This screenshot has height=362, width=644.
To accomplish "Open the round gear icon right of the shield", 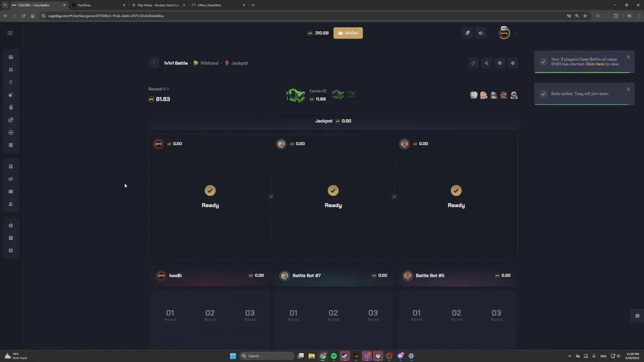I will [513, 63].
